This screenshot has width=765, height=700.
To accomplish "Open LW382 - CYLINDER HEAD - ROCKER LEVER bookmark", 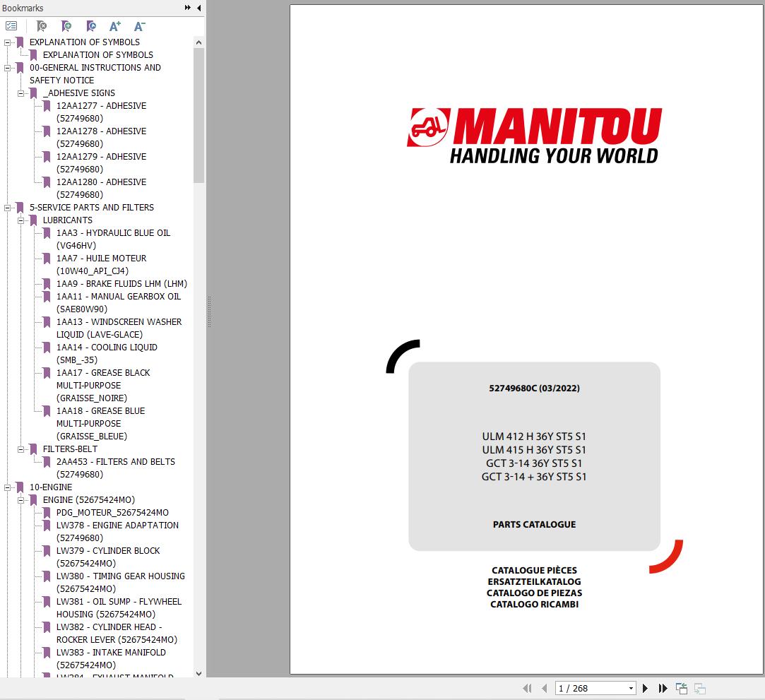I will (117, 633).
